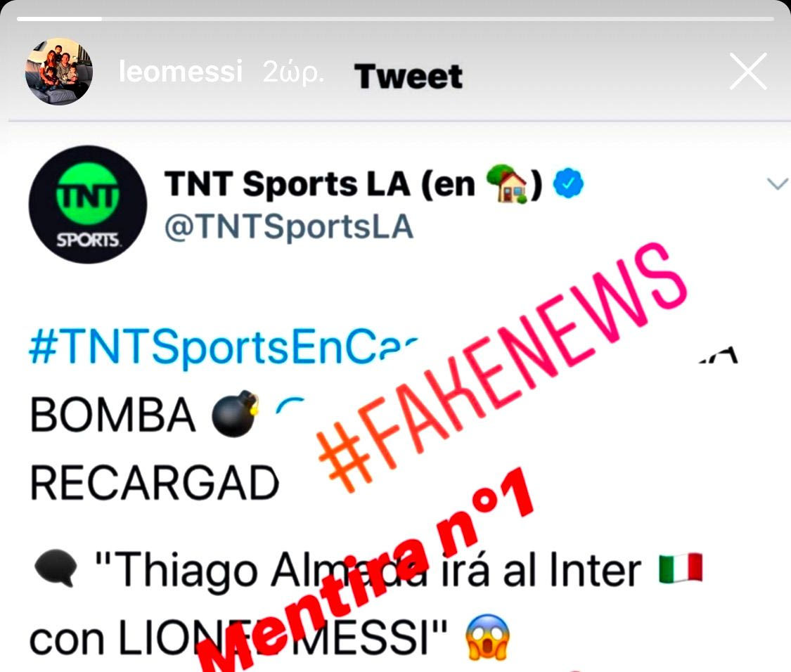Screen dimensions: 791x672
Task: Tap the story progress bar
Action: [395, 19]
